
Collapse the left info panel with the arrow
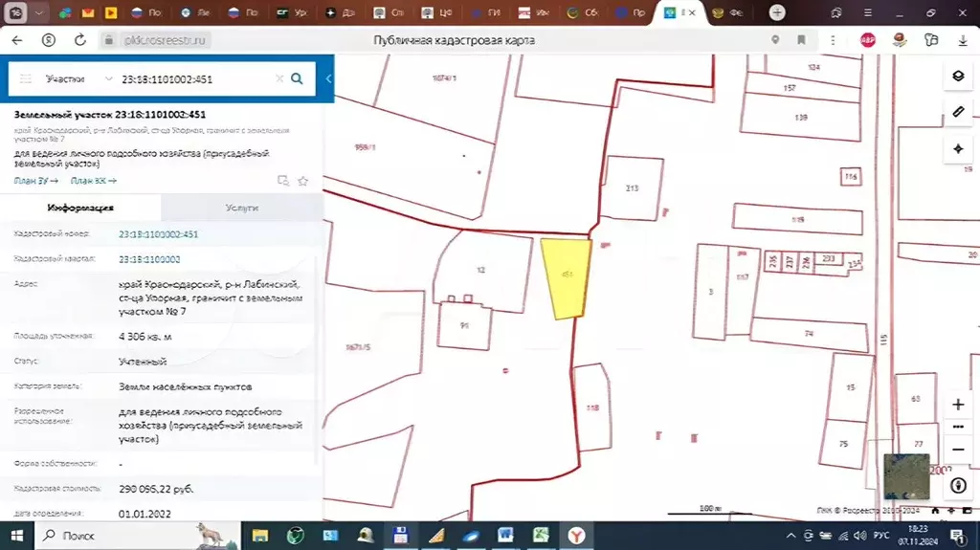coord(328,78)
